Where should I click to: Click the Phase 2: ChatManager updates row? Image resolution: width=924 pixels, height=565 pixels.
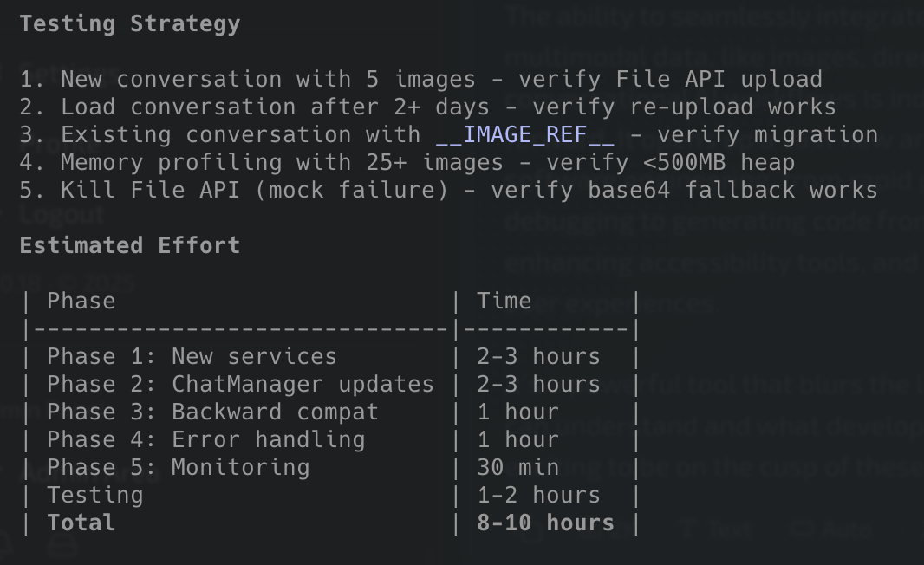point(240,384)
